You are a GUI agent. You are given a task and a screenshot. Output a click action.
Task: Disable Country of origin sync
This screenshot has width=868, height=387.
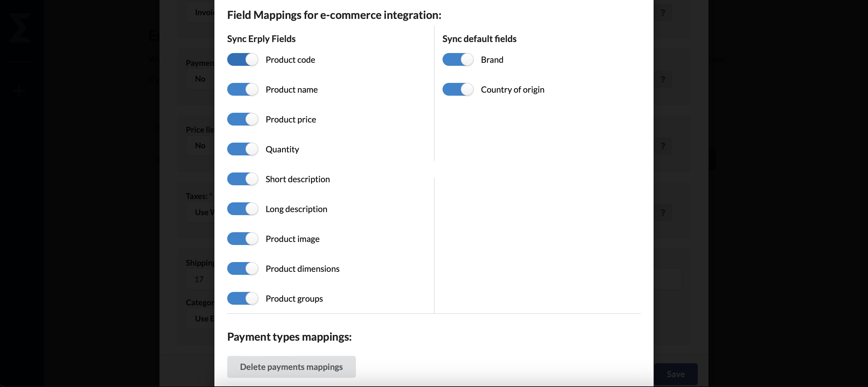point(458,90)
